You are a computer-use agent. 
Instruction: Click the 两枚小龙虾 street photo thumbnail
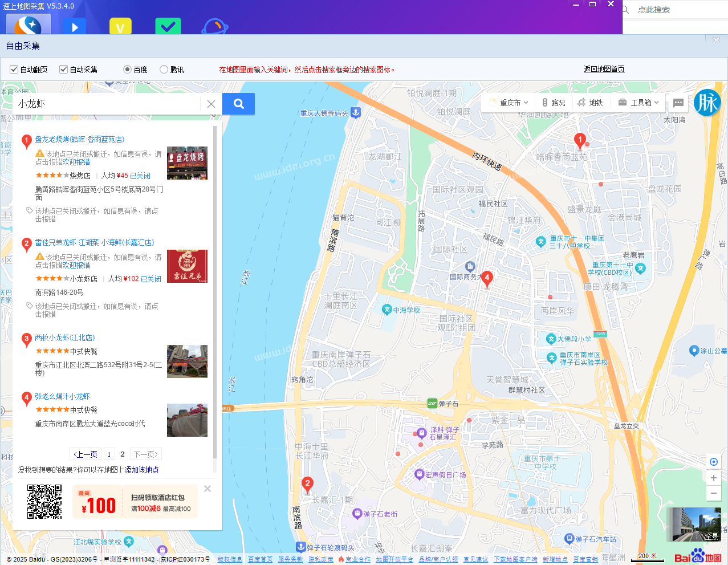pyautogui.click(x=187, y=361)
